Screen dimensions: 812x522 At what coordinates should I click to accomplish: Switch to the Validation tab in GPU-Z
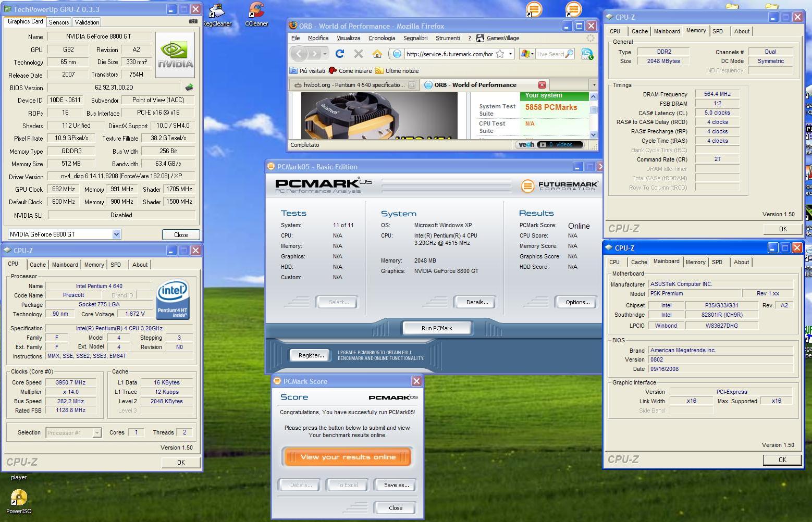coord(87,22)
